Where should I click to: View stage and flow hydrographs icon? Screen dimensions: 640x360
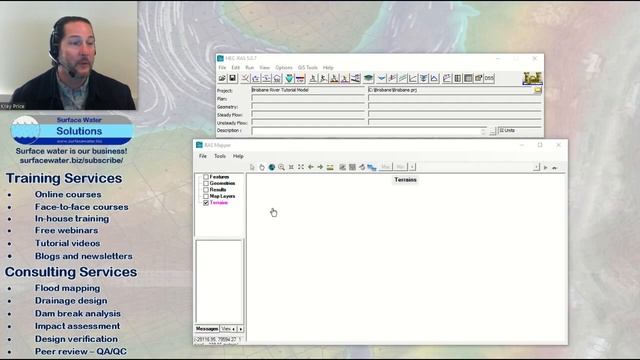pos(434,78)
